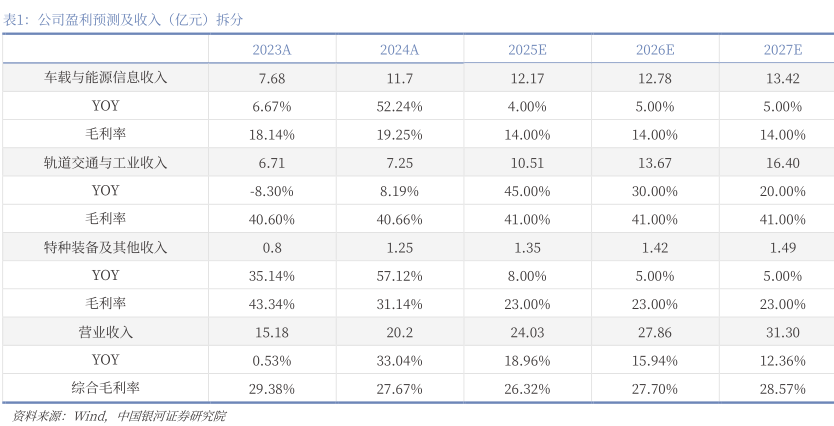Click the 18.96% YOY cell

(527, 360)
